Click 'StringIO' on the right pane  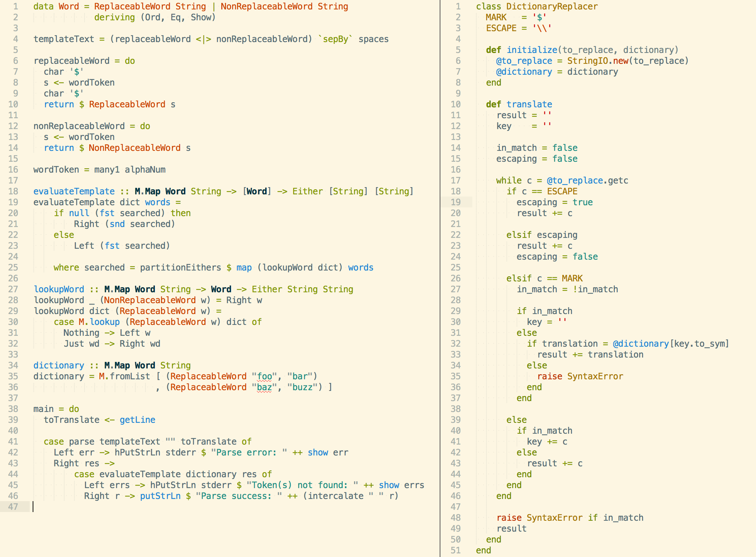coord(588,61)
